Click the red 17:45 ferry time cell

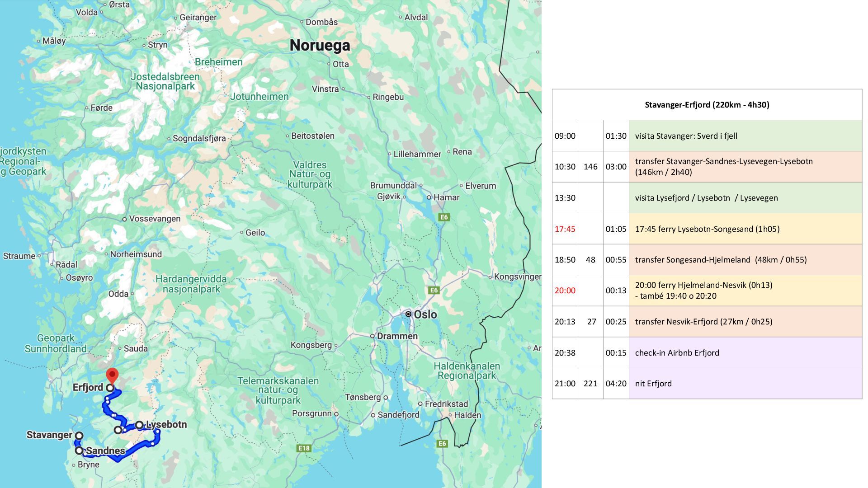[565, 229]
